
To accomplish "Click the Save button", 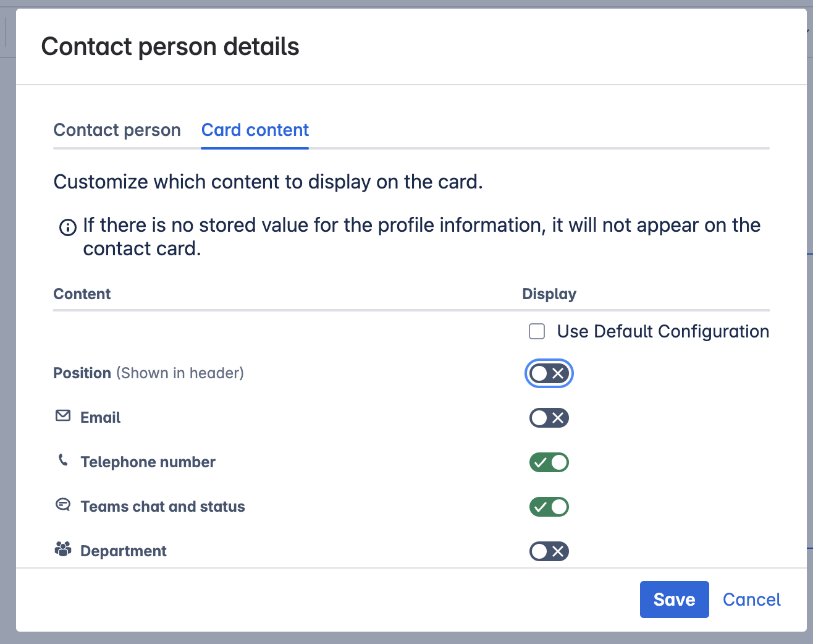I will [x=674, y=599].
